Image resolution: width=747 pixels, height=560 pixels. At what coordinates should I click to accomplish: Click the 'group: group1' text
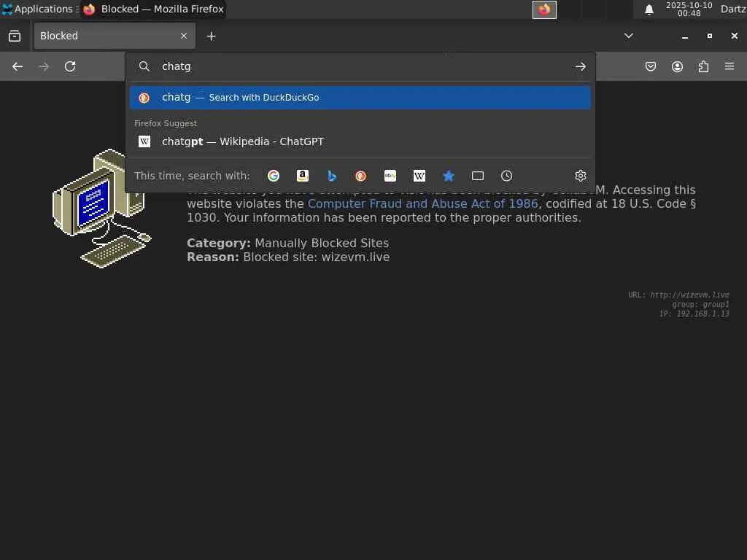point(700,304)
